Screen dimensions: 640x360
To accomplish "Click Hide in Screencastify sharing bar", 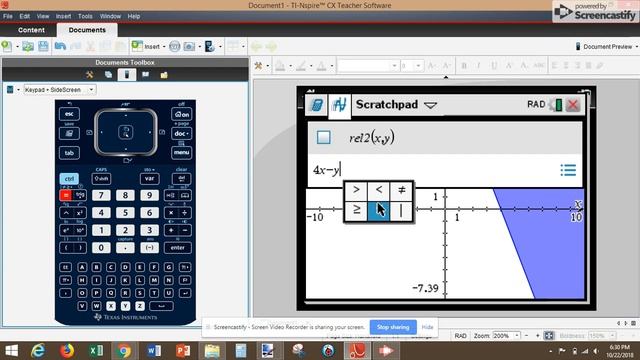I will tap(427, 327).
